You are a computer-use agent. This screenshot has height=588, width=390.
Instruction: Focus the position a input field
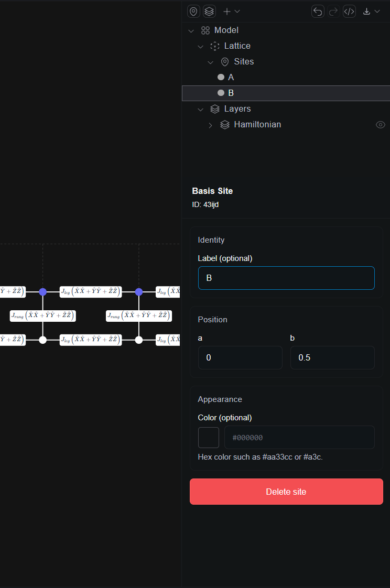240,358
